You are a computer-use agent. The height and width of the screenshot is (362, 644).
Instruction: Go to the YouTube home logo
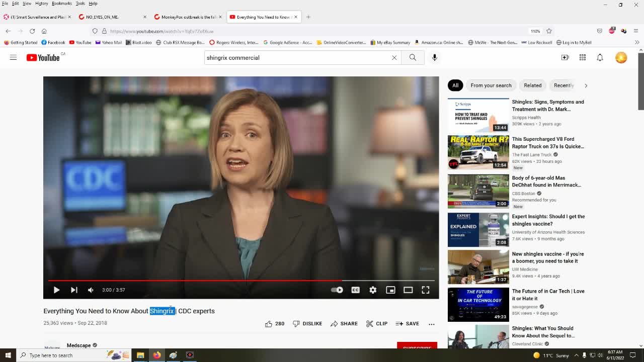[43, 58]
